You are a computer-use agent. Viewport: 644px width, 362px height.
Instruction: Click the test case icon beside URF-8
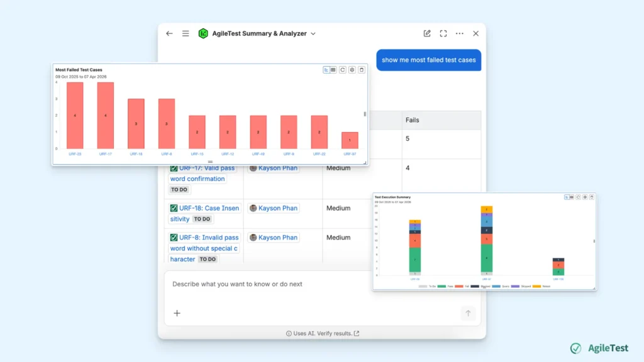(x=174, y=238)
